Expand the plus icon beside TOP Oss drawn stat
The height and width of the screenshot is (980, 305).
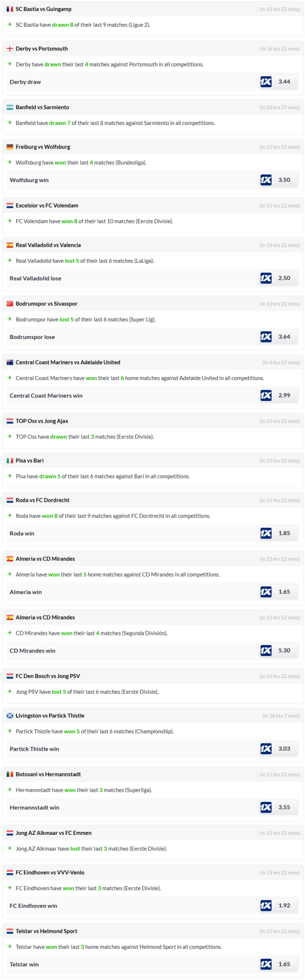tap(10, 436)
